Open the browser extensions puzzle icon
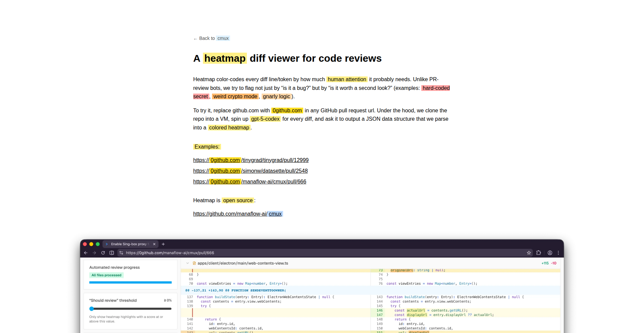This screenshot has width=644, height=333. click(x=538, y=253)
